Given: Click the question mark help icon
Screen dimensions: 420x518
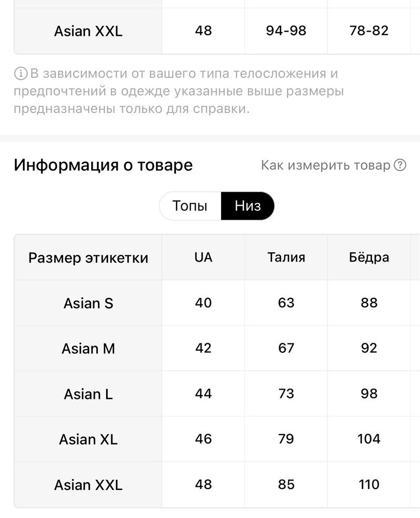Looking at the screenshot, I should click(x=400, y=165).
